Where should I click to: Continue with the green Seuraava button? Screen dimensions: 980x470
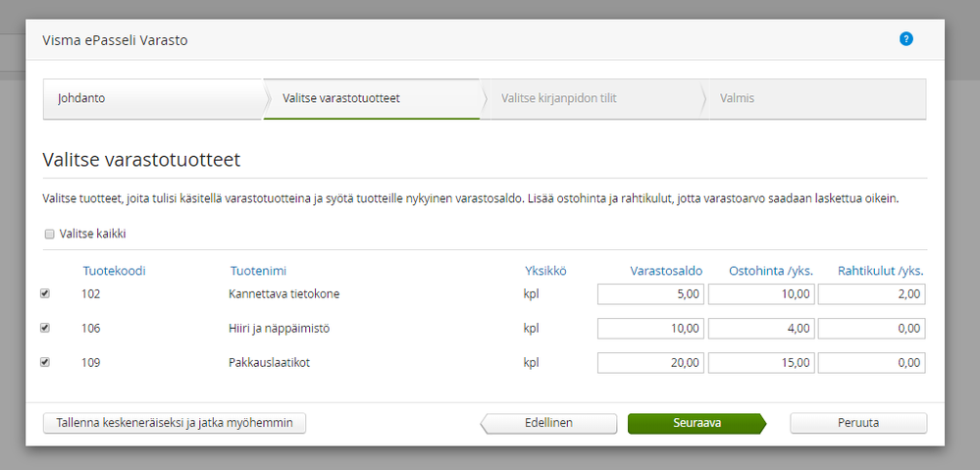(696, 423)
